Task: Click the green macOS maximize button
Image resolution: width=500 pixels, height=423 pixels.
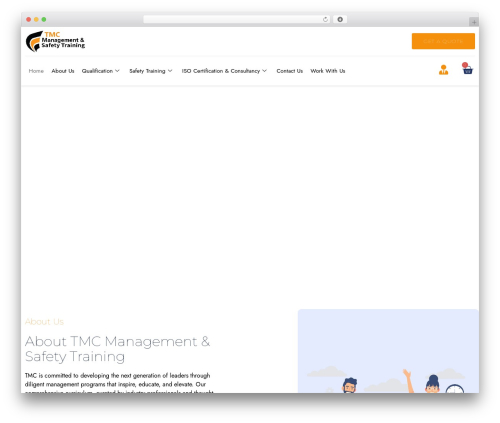Action: [44, 20]
